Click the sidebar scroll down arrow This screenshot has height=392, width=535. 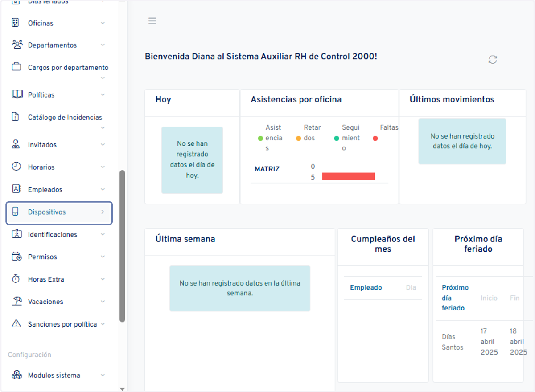click(x=123, y=389)
